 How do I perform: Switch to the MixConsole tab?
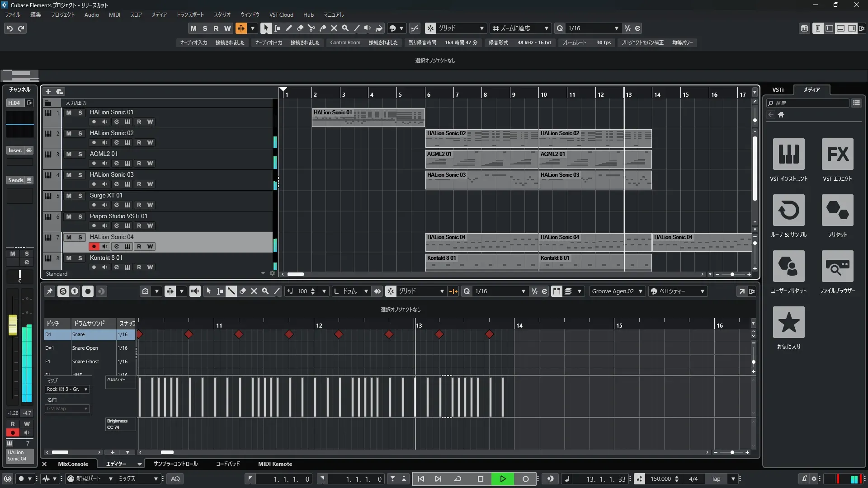tap(73, 464)
